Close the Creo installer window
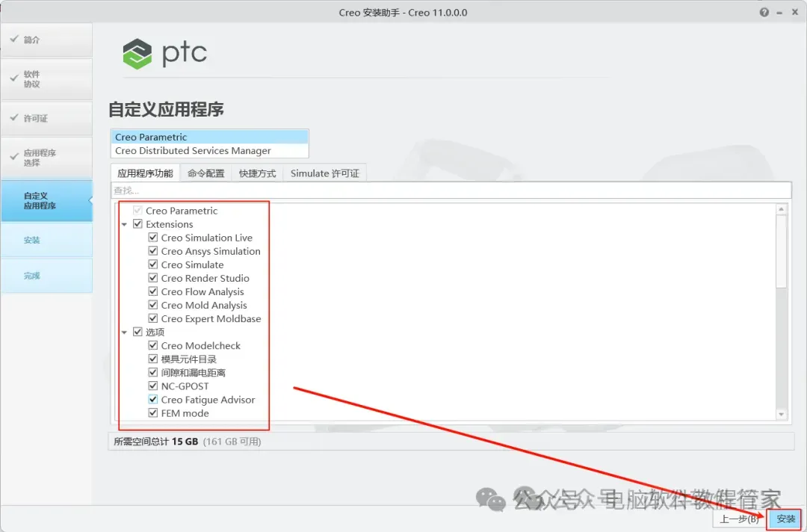This screenshot has height=532, width=807. click(794, 12)
